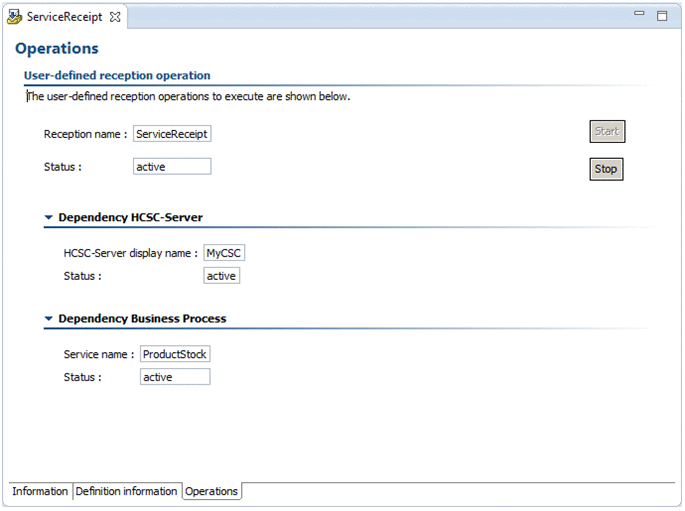This screenshot has width=685, height=511.
Task: Collapse the Dependency Business Process section
Action: point(48,319)
